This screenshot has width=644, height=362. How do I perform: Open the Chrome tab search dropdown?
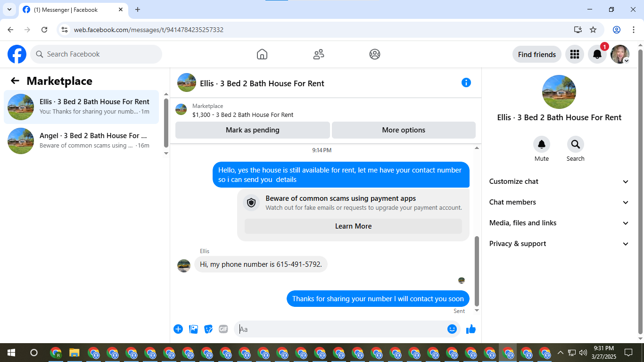coord(9,9)
